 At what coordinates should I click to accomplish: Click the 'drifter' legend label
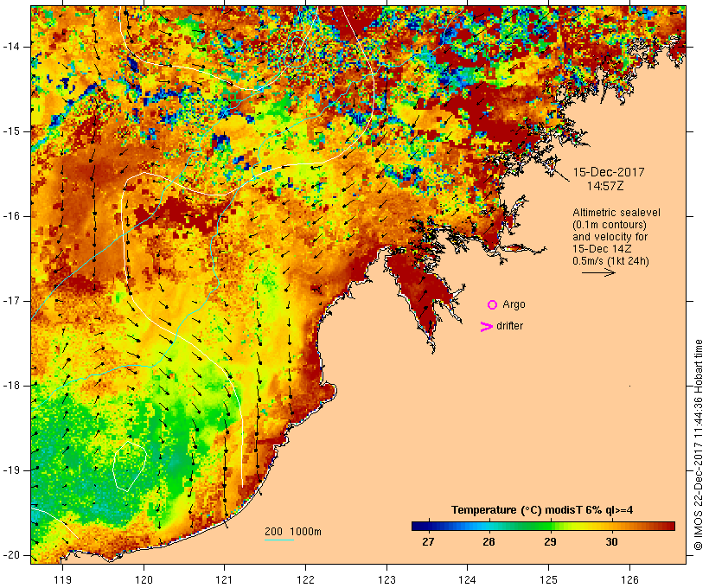coord(509,326)
